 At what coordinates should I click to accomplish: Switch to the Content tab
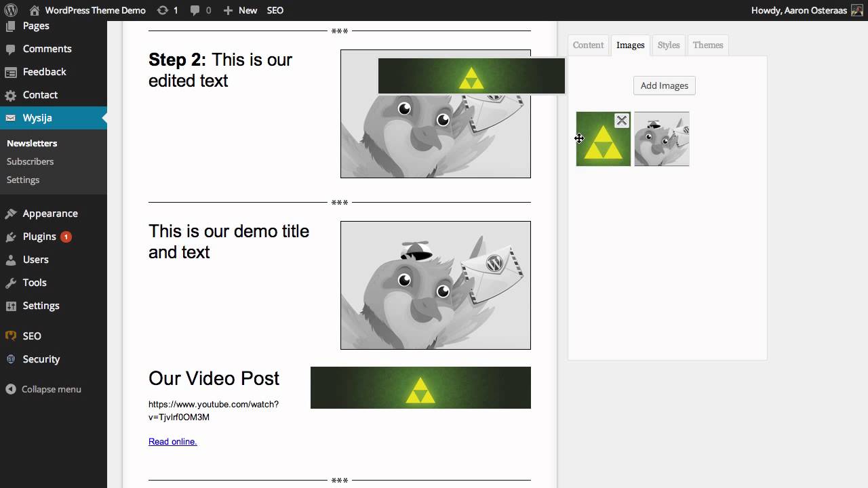587,45
